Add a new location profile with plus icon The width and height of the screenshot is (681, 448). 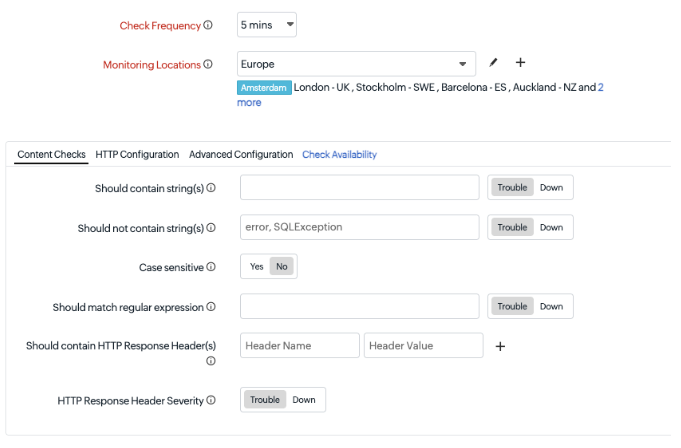pos(520,63)
